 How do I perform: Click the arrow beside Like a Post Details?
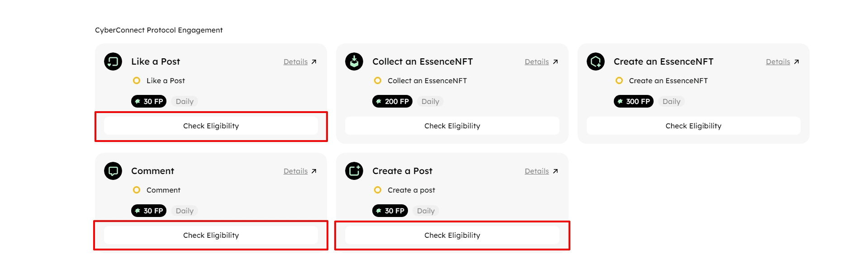(314, 62)
